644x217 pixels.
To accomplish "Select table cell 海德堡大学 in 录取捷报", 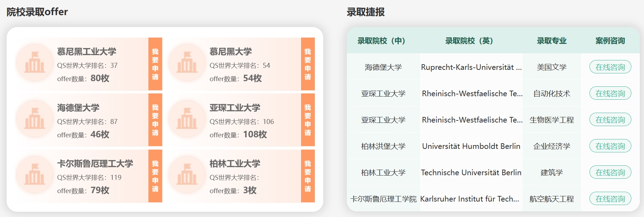I will click(x=383, y=67).
